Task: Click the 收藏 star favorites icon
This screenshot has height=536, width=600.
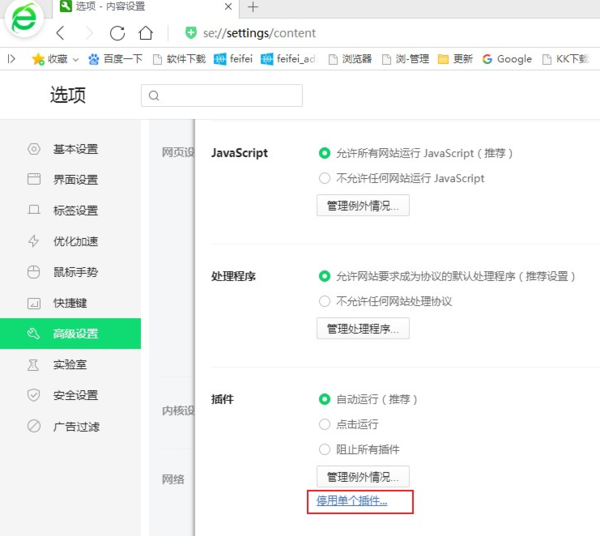Action: pos(38,59)
